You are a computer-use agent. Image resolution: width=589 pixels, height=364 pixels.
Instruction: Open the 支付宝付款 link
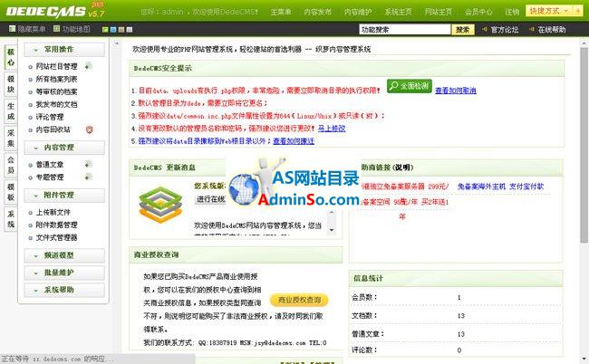(x=526, y=187)
